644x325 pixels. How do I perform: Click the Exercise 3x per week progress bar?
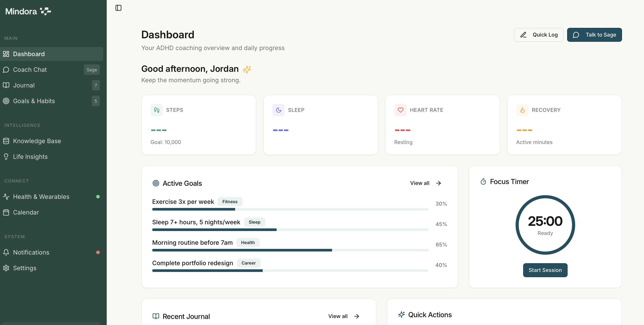(290, 209)
